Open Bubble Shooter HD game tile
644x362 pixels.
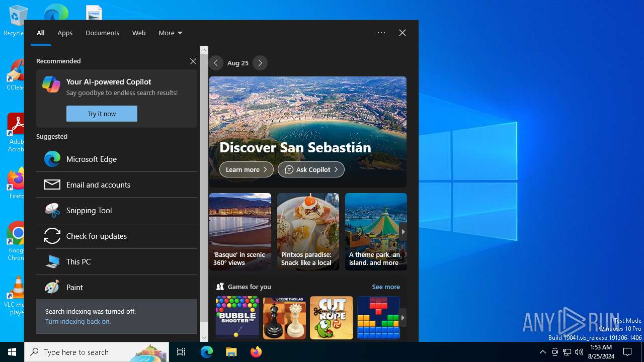point(237,318)
